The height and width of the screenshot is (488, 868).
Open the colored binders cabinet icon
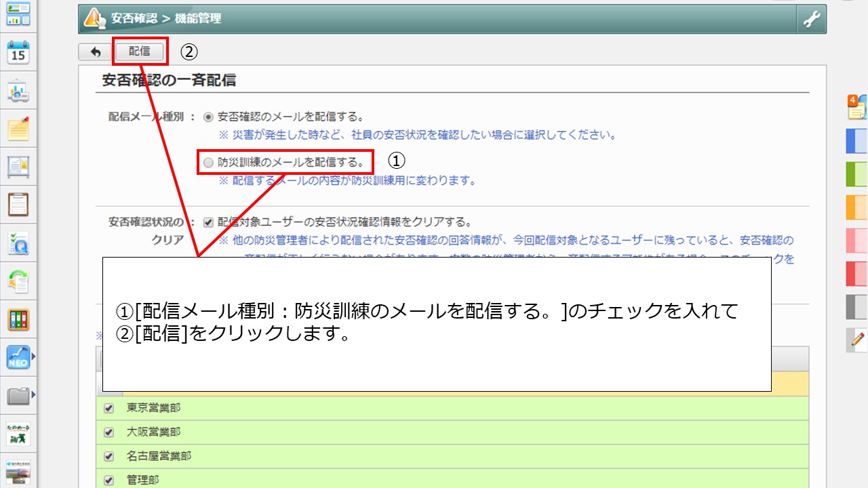point(18,320)
